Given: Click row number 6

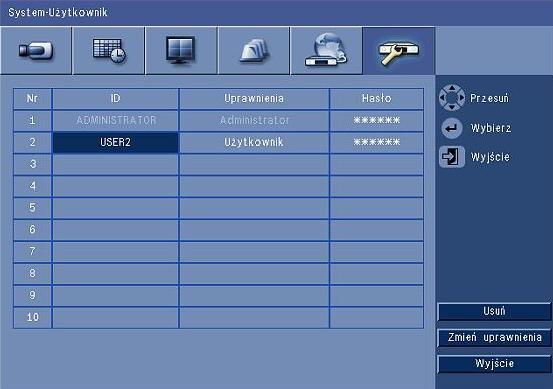Looking at the screenshot, I should pyautogui.click(x=32, y=230).
